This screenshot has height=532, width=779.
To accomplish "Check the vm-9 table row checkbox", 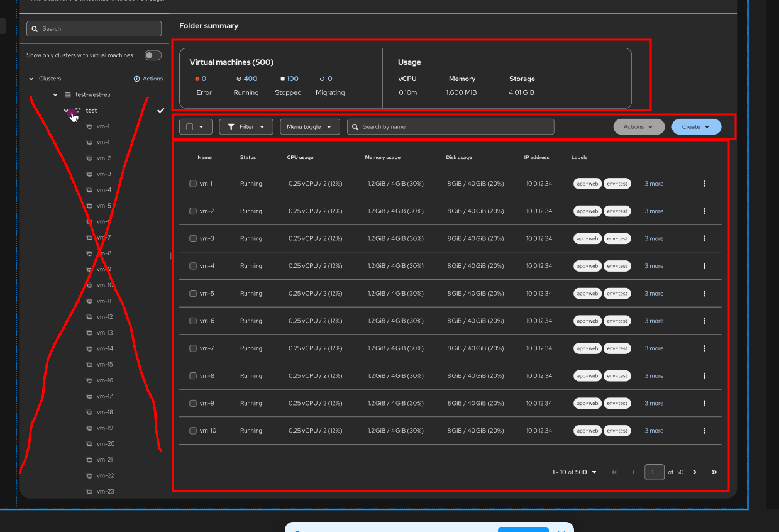I will pyautogui.click(x=193, y=403).
